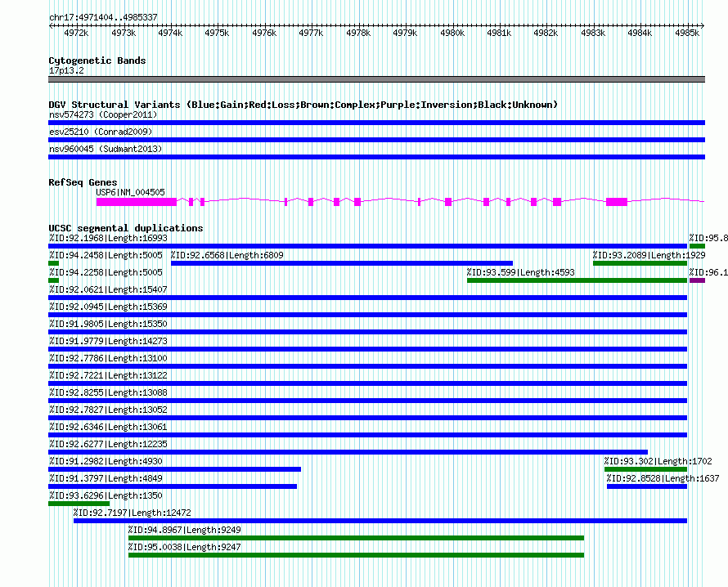Click the %ID:92.7197|Length:12472 duplication label
The height and width of the screenshot is (587, 728).
click(133, 513)
